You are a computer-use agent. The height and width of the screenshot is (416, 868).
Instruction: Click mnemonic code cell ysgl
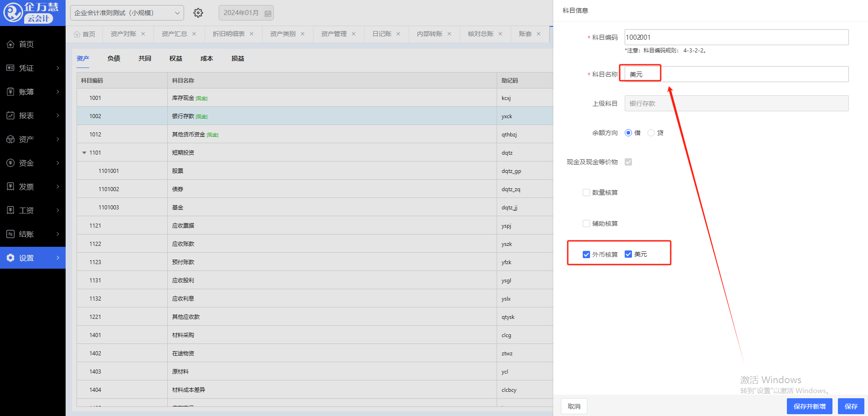tap(506, 281)
